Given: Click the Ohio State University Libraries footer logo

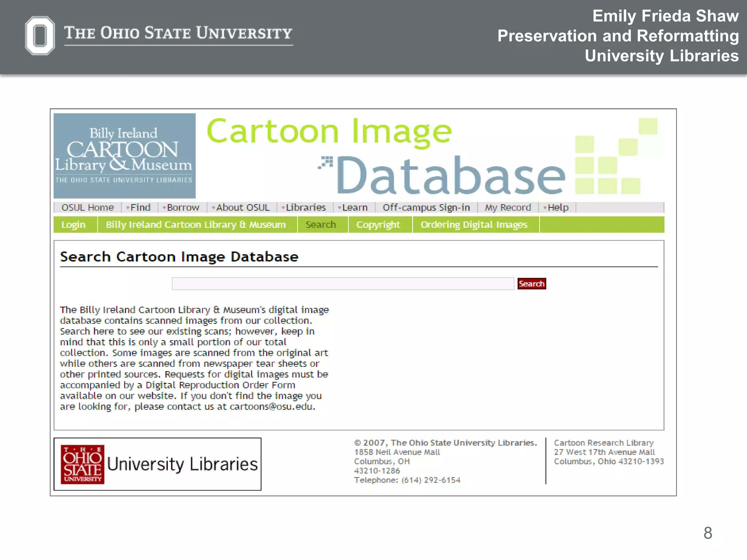Looking at the screenshot, I should coord(157,464).
